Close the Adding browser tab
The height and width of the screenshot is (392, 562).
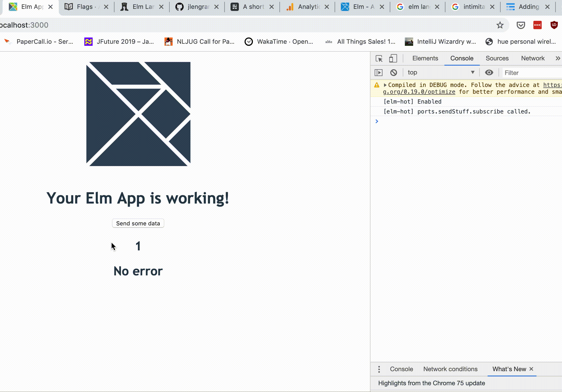click(547, 7)
